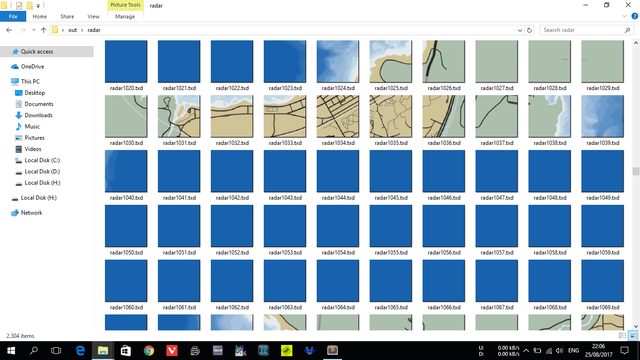Open Pictures in the sidebar
This screenshot has height=360, width=640.
coord(34,138)
